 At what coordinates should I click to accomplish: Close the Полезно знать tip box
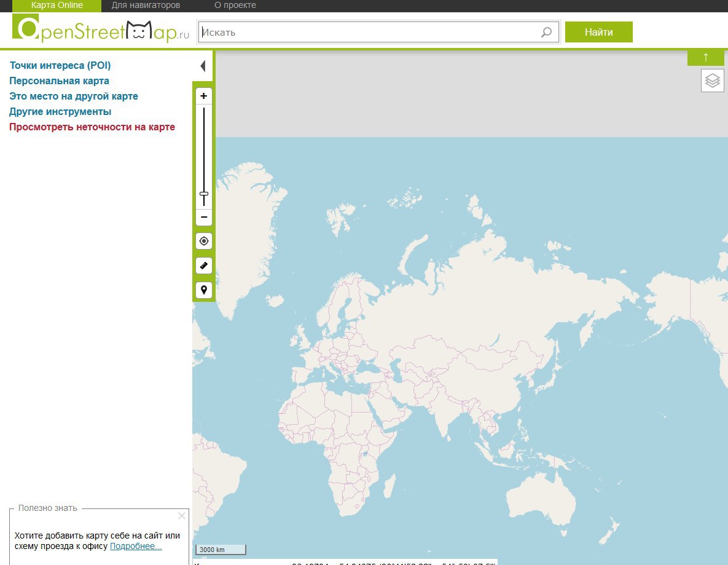[x=181, y=516]
